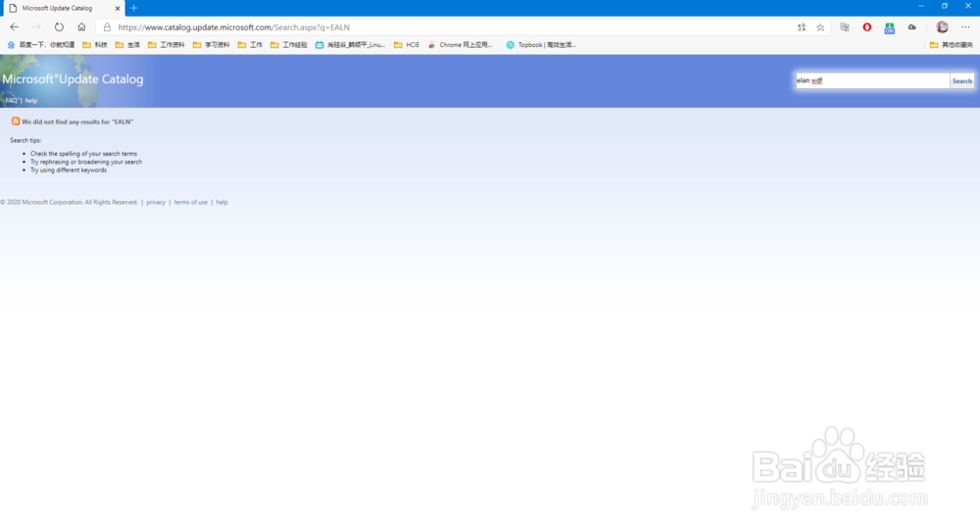
Task: Open the FAQ link in header
Action: pyautogui.click(x=11, y=101)
